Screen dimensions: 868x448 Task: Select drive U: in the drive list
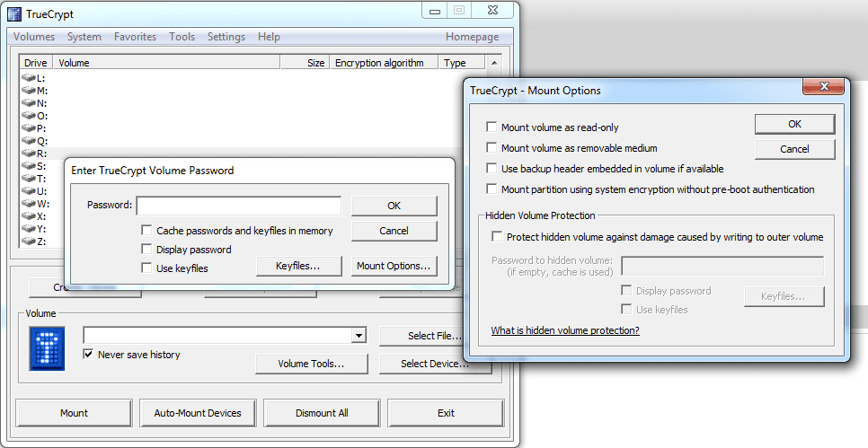34,191
